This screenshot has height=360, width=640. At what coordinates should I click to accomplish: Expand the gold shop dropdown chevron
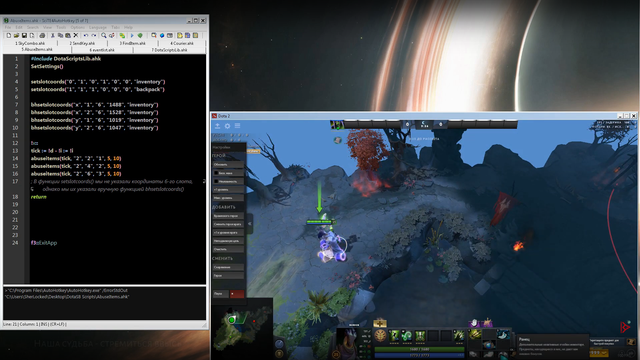coord(604,353)
